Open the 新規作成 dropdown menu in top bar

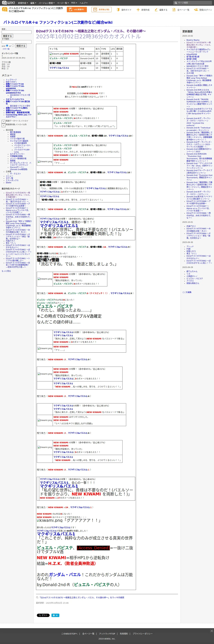23,3
